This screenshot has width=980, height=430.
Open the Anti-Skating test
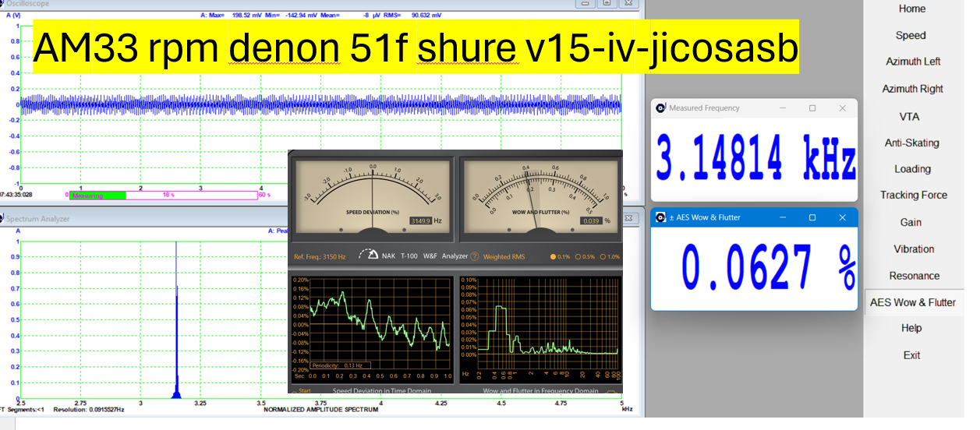911,143
